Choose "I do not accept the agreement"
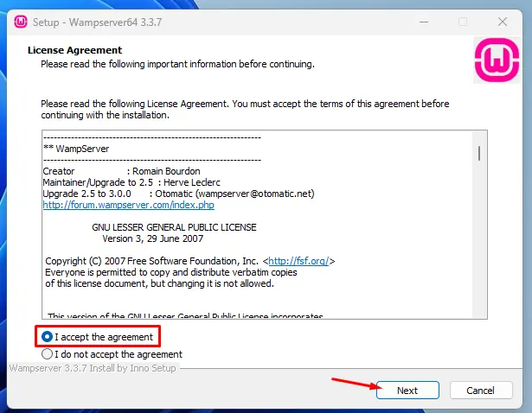Viewport: 532px width, 413px height. (48, 354)
